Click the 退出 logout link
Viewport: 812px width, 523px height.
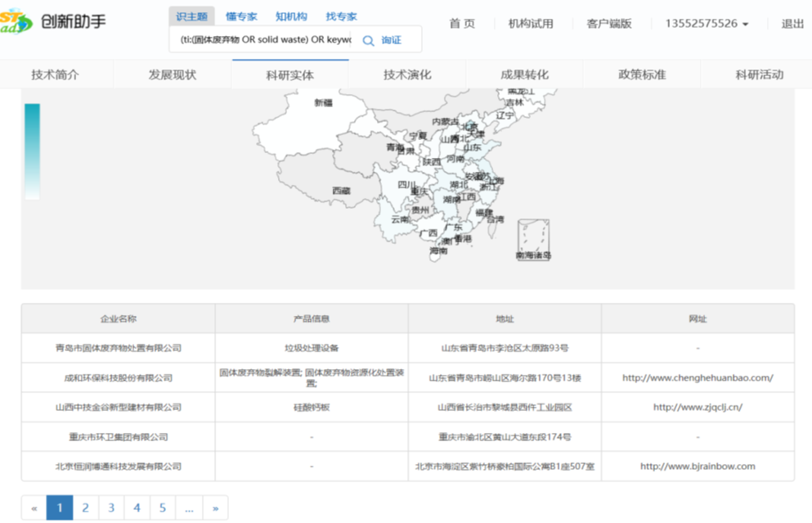point(792,24)
